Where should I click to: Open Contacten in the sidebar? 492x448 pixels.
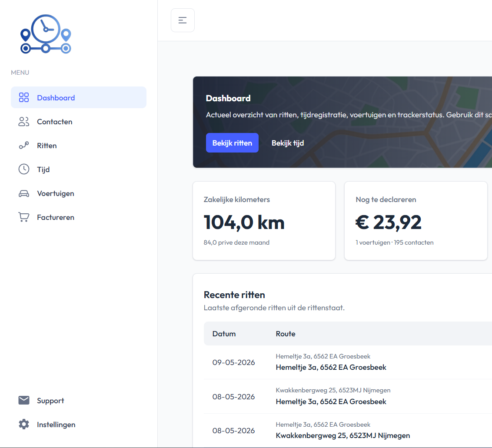pos(78,121)
